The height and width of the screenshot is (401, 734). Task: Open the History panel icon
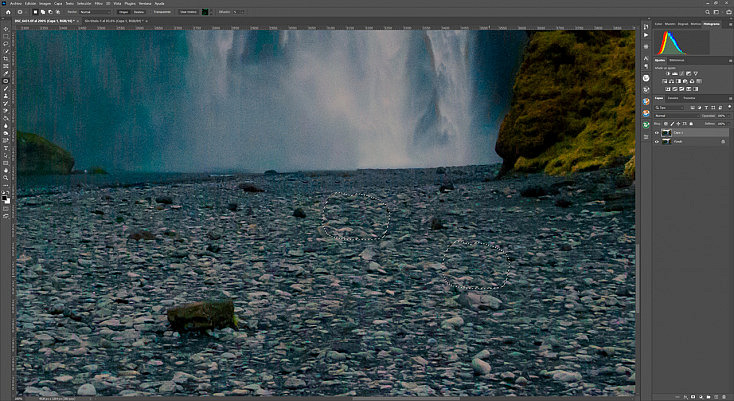646,27
